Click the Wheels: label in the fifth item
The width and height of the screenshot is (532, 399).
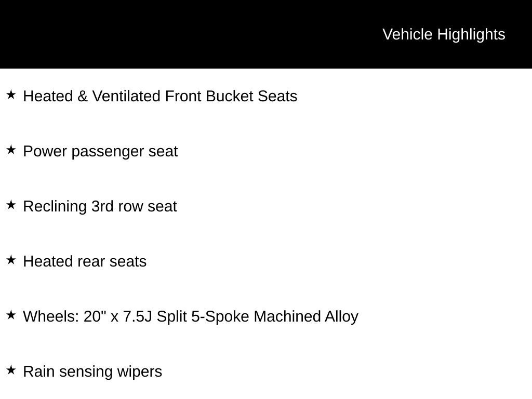[51, 316]
